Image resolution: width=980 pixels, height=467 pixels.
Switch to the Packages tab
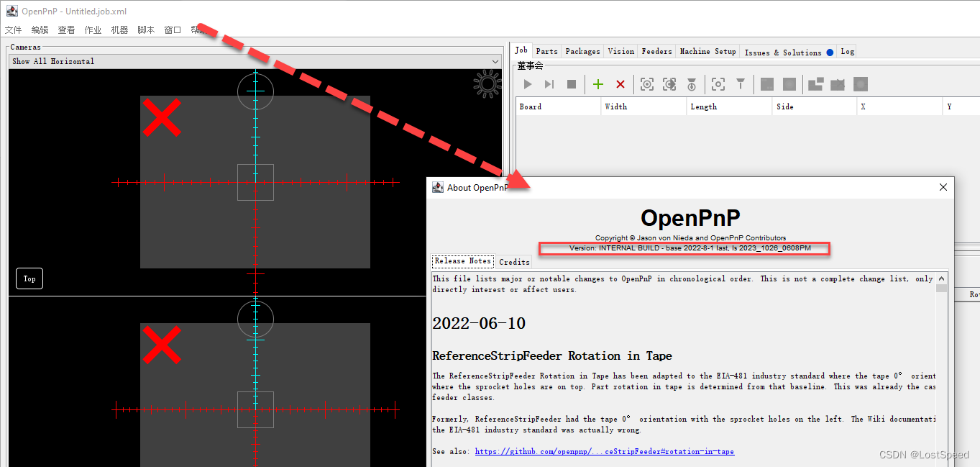click(582, 51)
